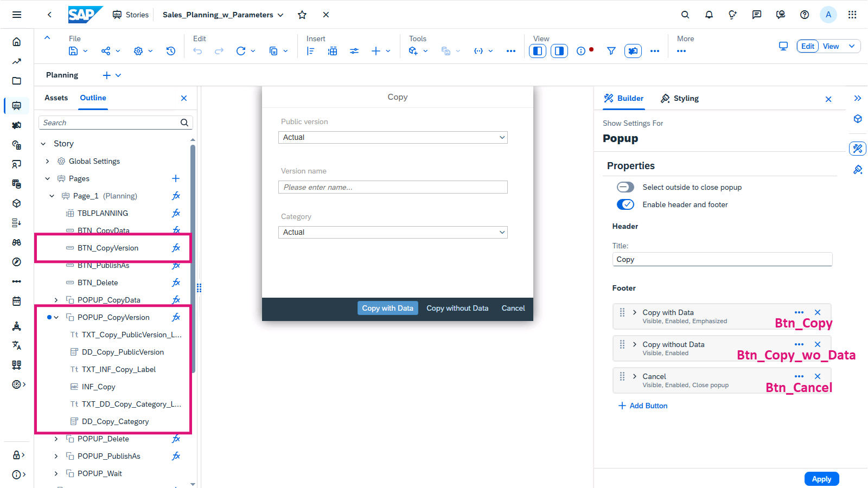Image resolution: width=868 pixels, height=488 pixels.
Task: Click Copy with Data button in popup
Action: pyautogui.click(x=388, y=308)
